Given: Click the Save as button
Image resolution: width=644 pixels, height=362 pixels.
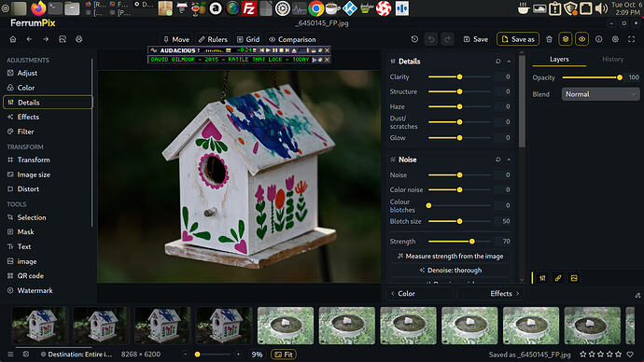Looking at the screenshot, I should tap(518, 39).
